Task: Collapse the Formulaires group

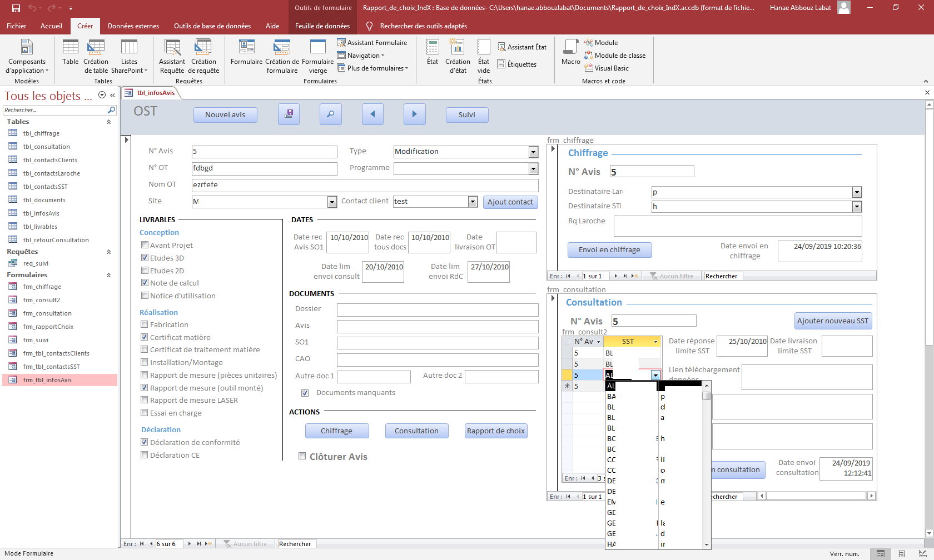Action: [x=108, y=275]
